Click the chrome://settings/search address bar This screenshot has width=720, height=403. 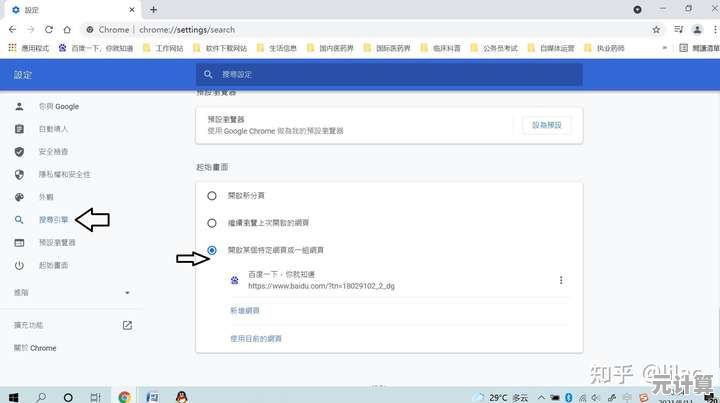(x=363, y=29)
